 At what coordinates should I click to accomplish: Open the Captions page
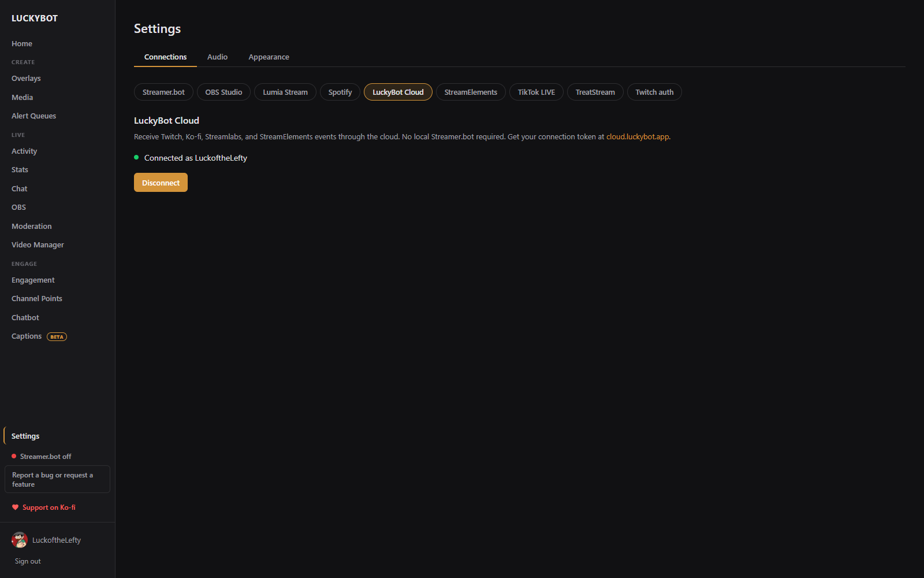[27, 336]
